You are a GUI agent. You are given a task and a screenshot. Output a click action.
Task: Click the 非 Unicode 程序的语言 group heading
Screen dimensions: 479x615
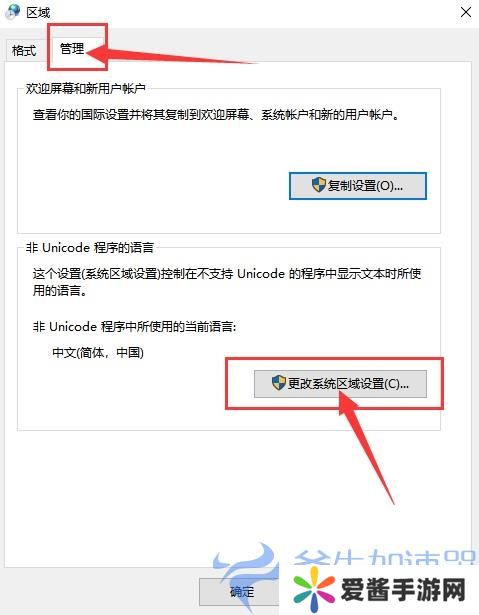pos(90,248)
